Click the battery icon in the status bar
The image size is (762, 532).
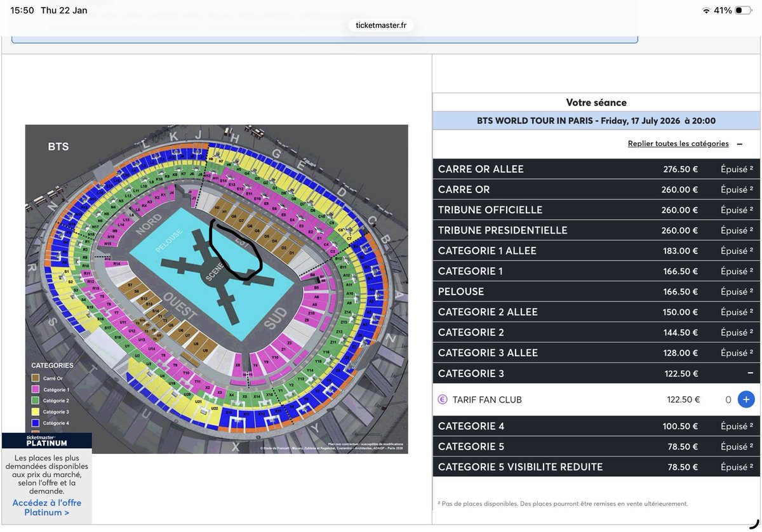[744, 11]
